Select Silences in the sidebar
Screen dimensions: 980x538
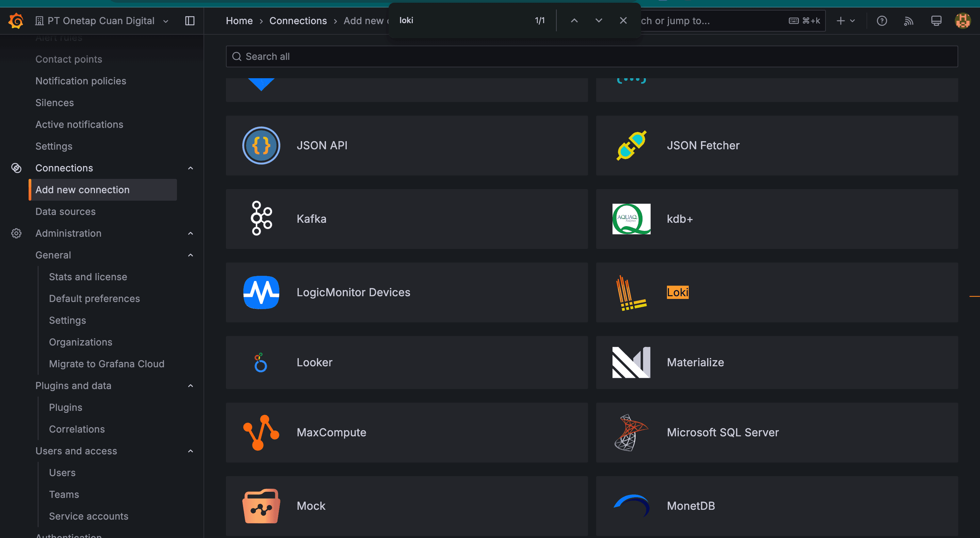point(54,103)
